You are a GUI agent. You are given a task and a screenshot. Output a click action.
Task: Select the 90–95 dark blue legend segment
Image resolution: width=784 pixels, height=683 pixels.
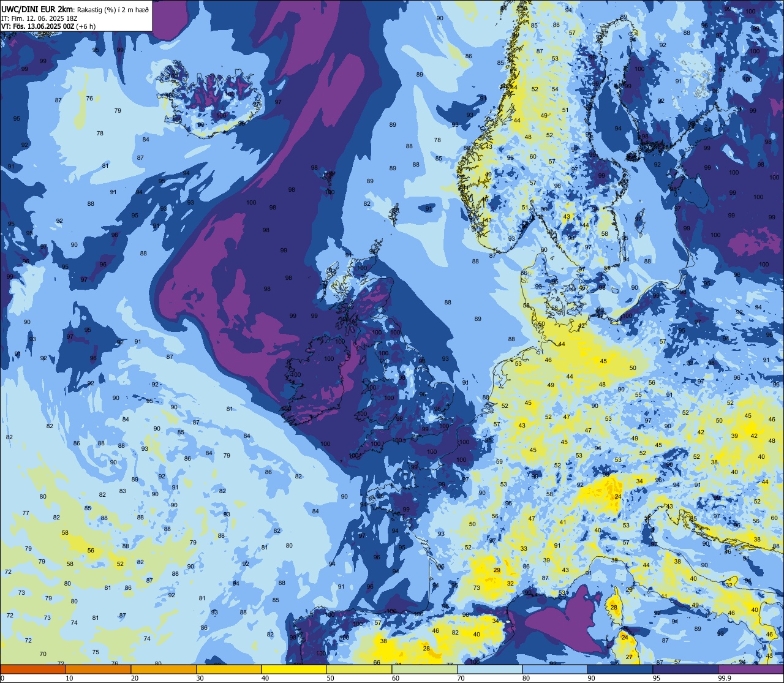(x=620, y=669)
